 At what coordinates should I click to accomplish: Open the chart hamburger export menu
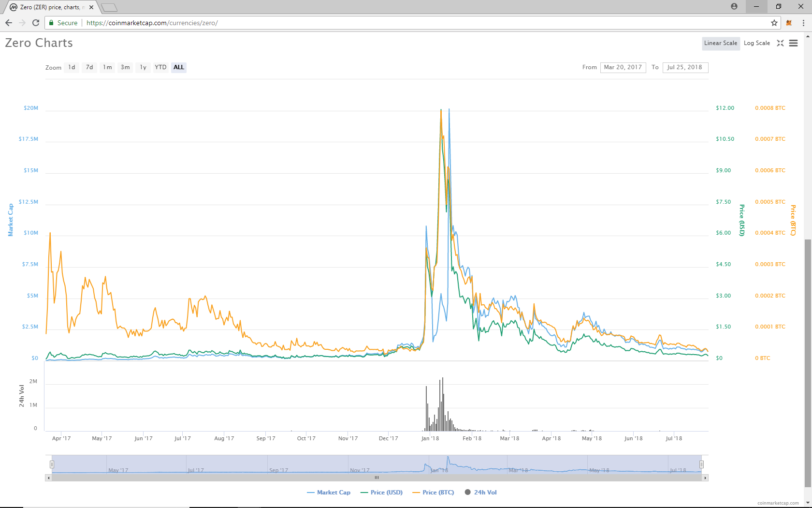[793, 43]
